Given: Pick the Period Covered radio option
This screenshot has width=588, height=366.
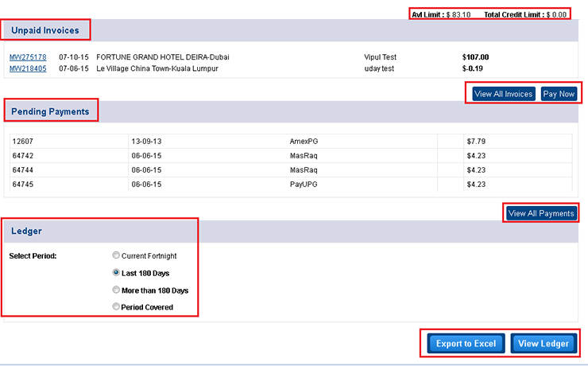Looking at the screenshot, I should [117, 307].
